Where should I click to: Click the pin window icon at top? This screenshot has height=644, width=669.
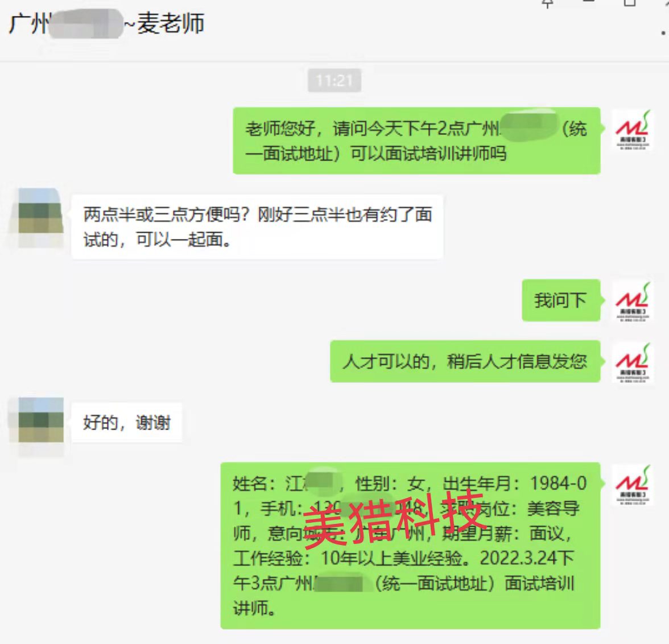click(x=548, y=3)
